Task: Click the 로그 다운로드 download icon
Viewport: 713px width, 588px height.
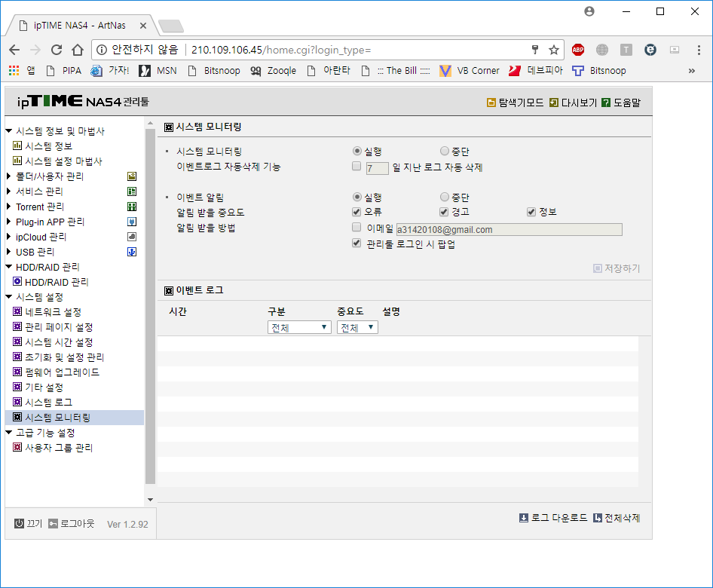Action: pyautogui.click(x=524, y=518)
